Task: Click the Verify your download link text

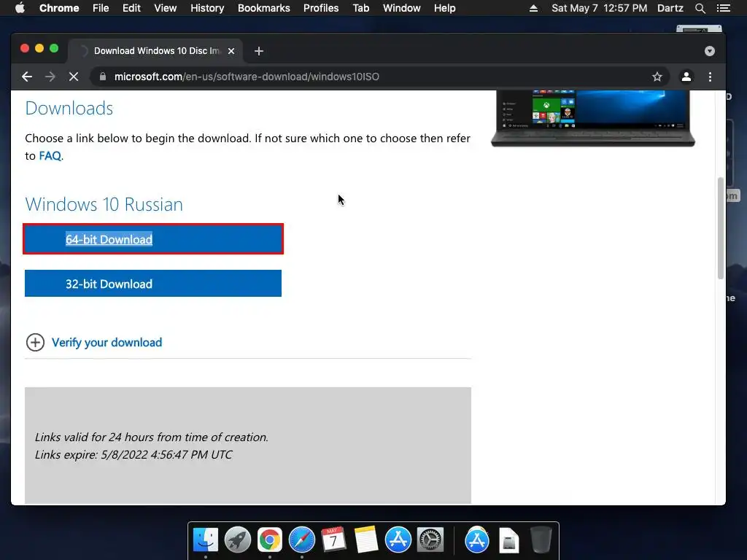Action: [x=107, y=343]
